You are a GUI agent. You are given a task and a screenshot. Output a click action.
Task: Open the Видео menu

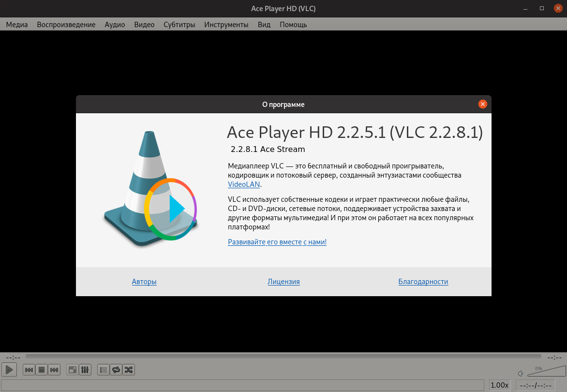click(144, 25)
